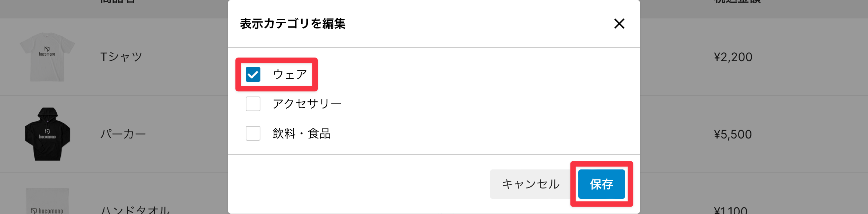Click the ウェア category label
The width and height of the screenshot is (868, 214).
point(290,74)
